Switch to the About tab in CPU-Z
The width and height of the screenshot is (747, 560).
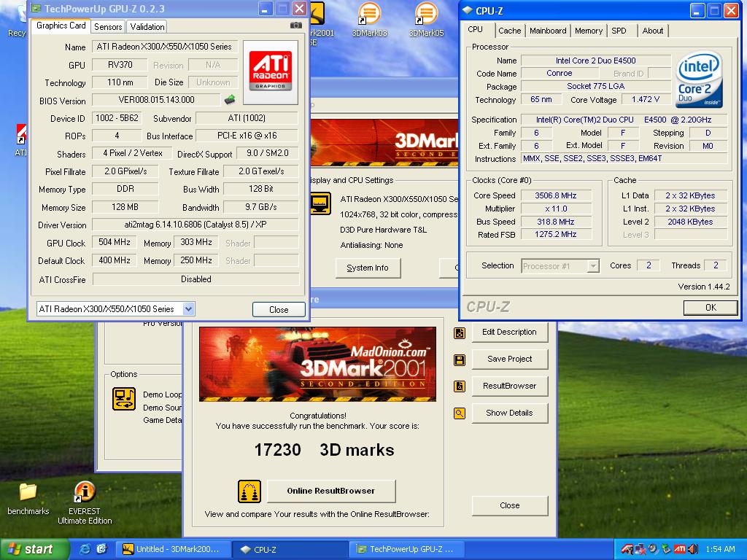pos(653,31)
